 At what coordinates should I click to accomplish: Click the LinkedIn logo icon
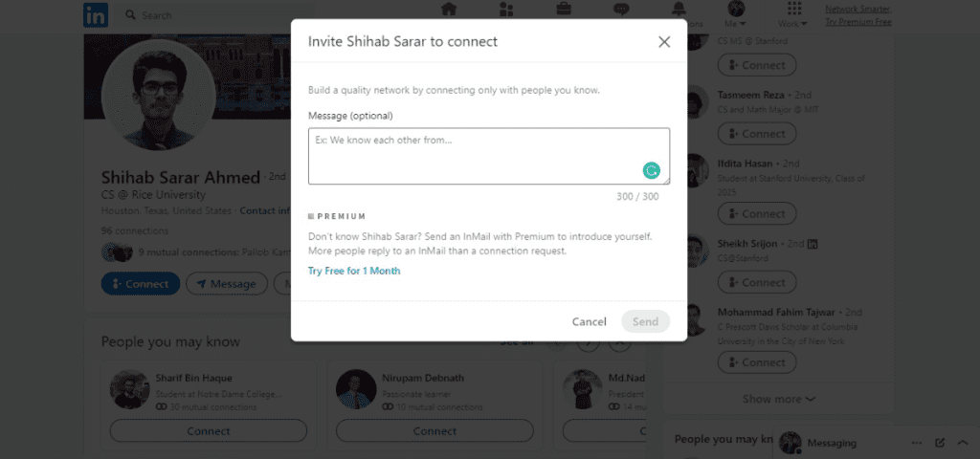pyautogui.click(x=96, y=14)
